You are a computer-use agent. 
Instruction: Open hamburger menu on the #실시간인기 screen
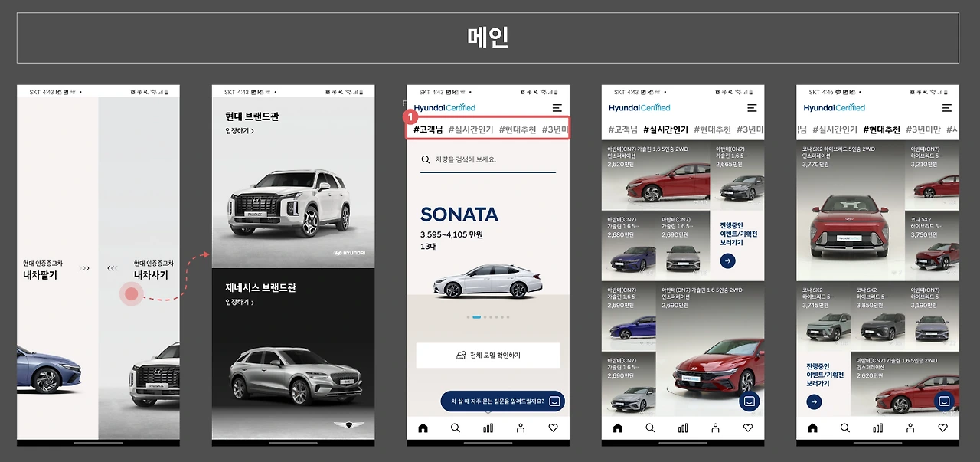tap(752, 108)
